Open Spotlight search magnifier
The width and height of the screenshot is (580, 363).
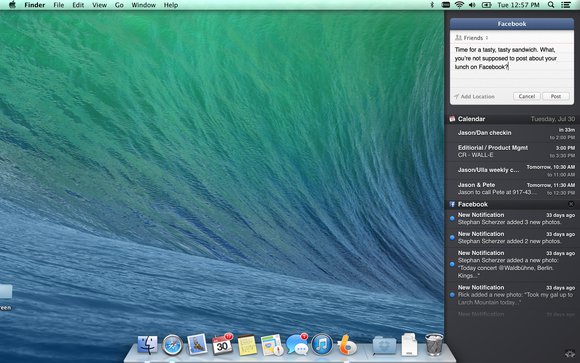[551, 5]
